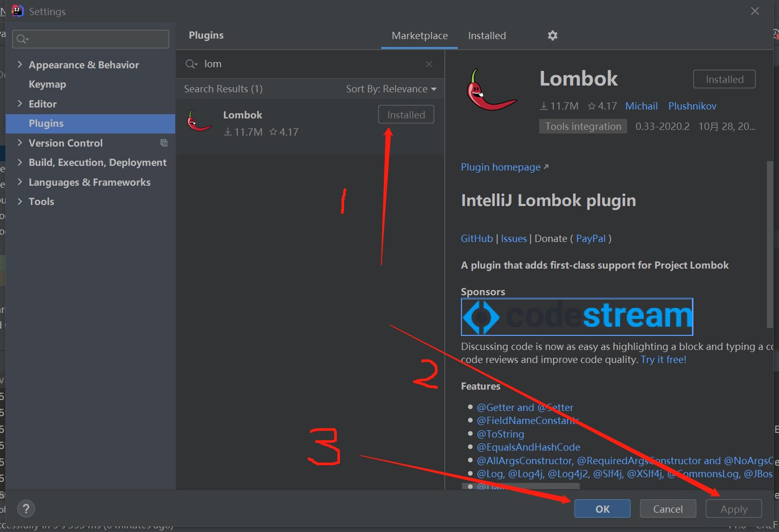Viewport: 779px width, 532px height.
Task: Expand Appearance & Behavior settings
Action: tap(20, 65)
